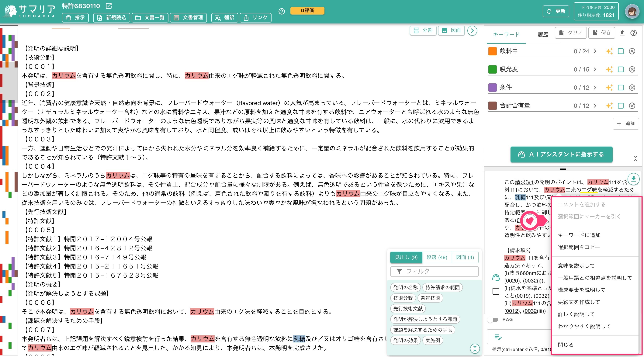Image resolution: width=644 pixels, height=357 pixels.
Task: Click the 分割 split view button
Action: (x=423, y=30)
